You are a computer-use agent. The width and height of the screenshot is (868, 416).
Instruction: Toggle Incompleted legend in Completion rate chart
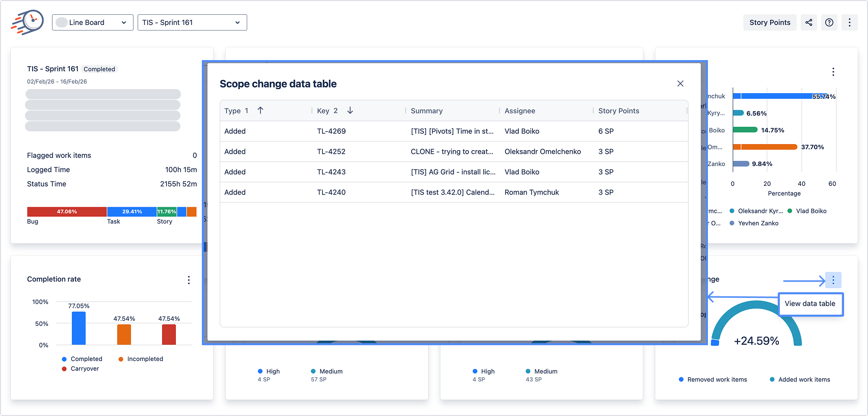[x=141, y=359]
